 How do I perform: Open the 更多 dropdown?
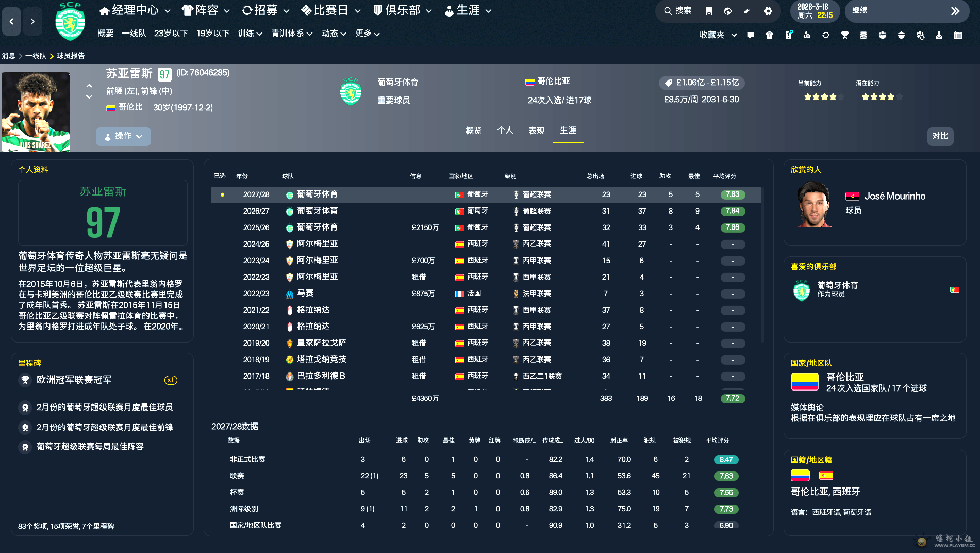tap(368, 34)
